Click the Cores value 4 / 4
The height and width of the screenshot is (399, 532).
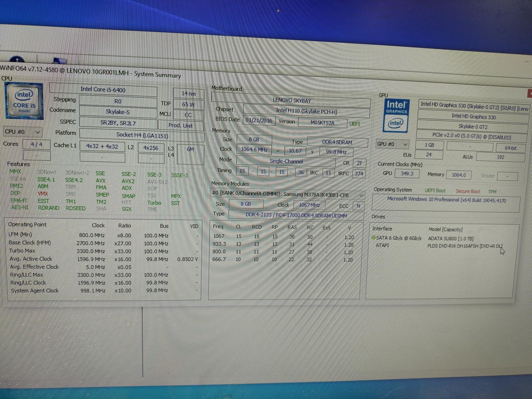pos(36,144)
